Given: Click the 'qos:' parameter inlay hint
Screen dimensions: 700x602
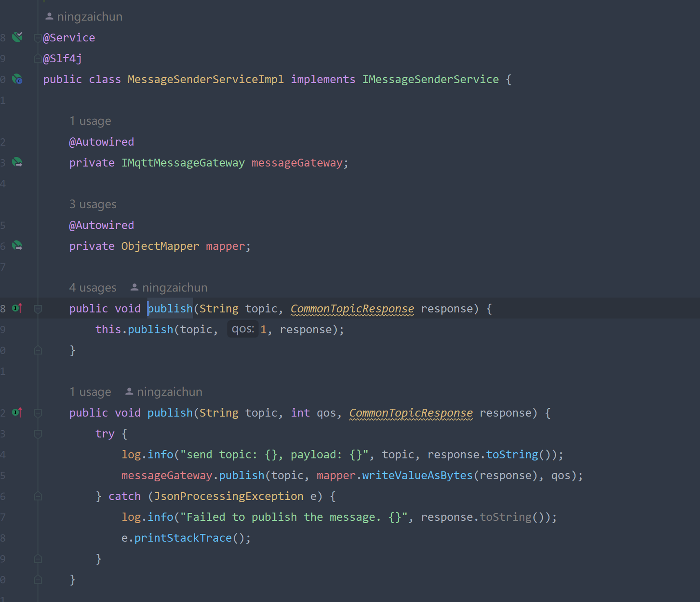Looking at the screenshot, I should (243, 329).
